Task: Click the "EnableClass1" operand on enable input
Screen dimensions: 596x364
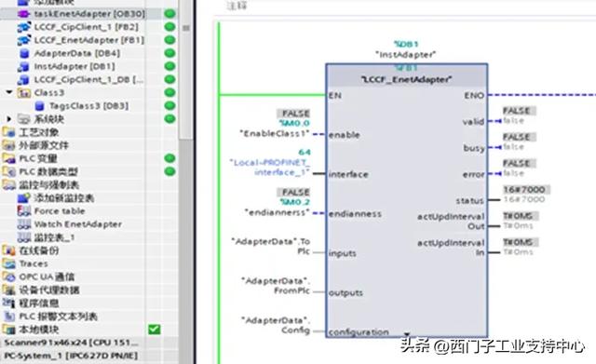Action: coord(275,133)
